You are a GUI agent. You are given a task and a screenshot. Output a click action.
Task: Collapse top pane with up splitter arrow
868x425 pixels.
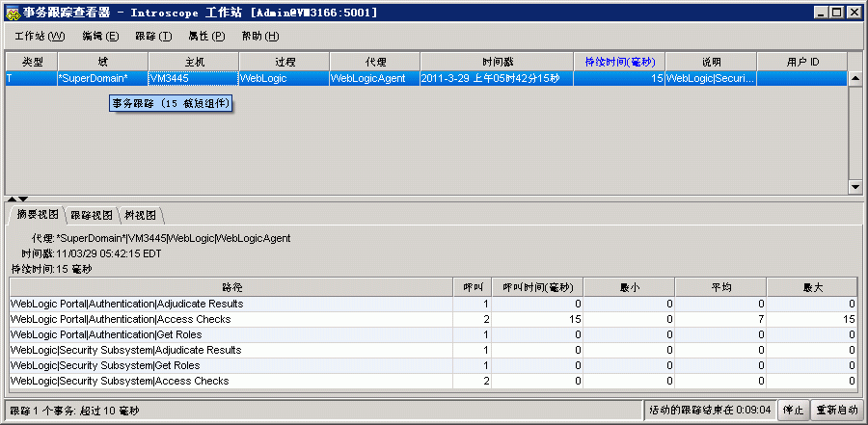pos(13,199)
